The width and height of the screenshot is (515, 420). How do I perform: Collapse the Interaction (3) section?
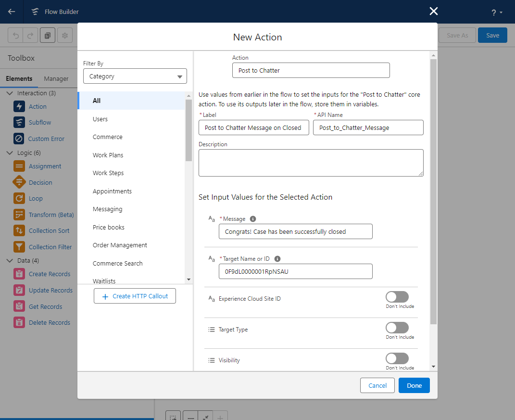pyautogui.click(x=10, y=93)
